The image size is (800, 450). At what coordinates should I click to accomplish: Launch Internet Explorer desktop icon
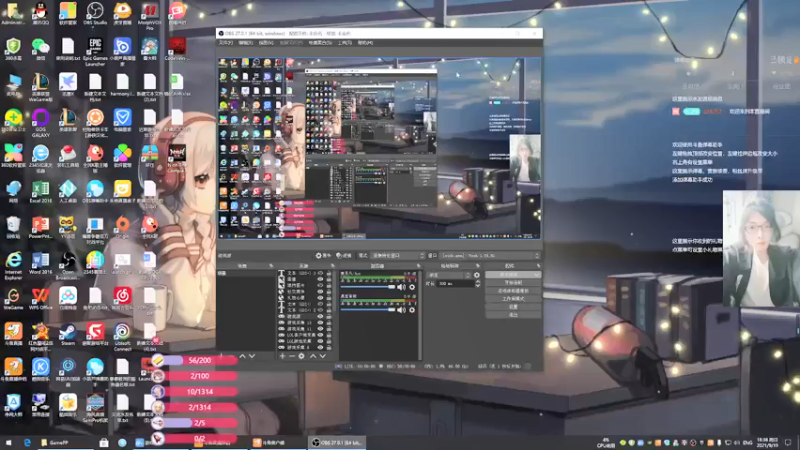13,265
